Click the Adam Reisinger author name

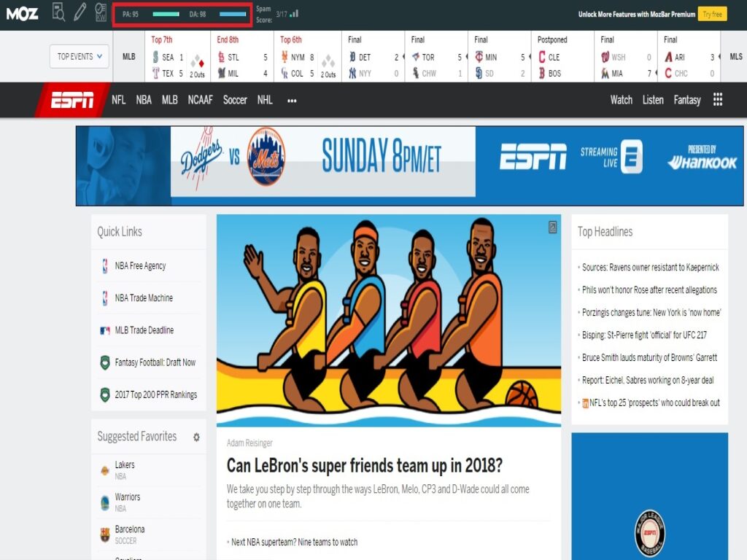(x=249, y=443)
